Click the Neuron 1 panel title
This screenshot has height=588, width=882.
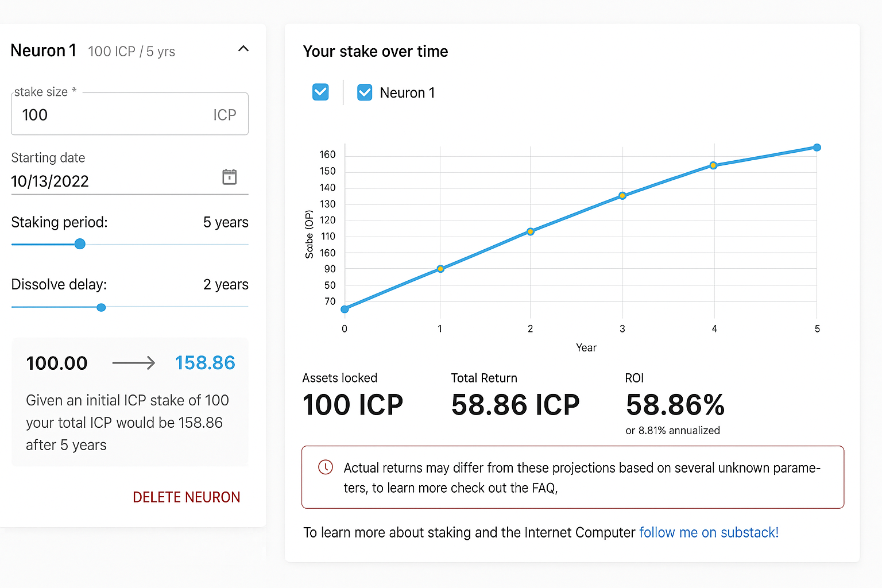click(43, 51)
